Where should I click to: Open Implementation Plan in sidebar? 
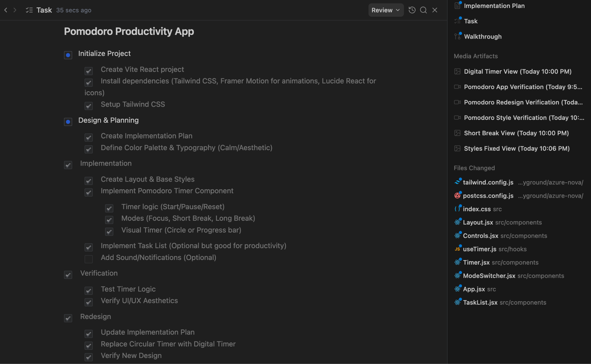[x=494, y=6]
